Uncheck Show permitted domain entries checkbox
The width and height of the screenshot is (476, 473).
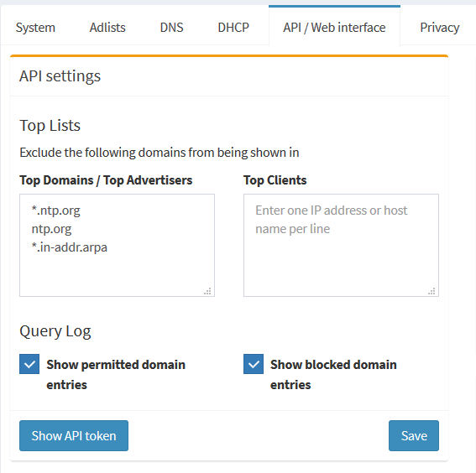click(29, 364)
